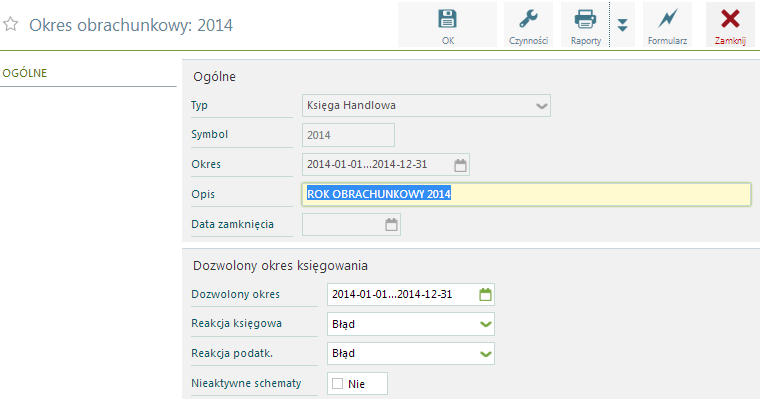This screenshot has height=399, width=761.
Task: Click the Opis text field
Action: 527,194
